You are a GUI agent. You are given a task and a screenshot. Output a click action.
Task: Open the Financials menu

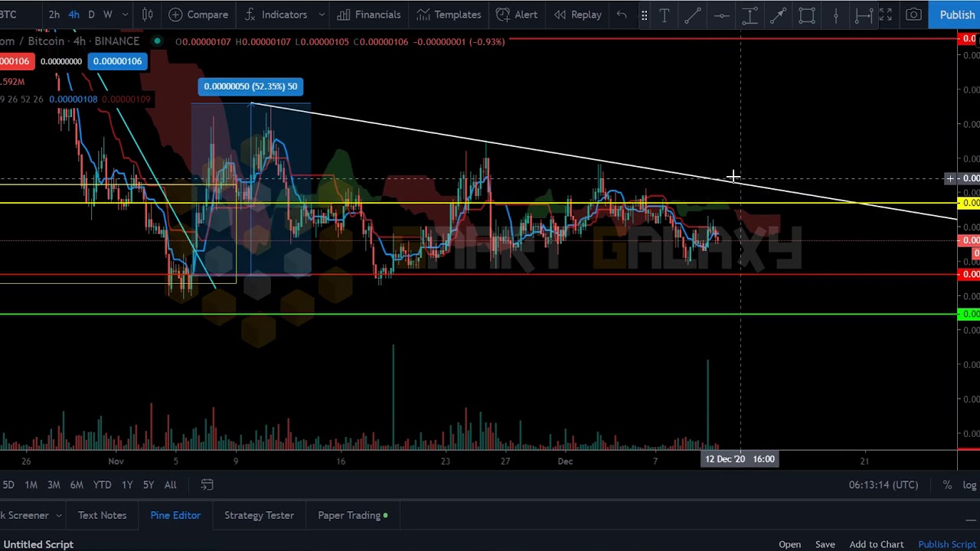(x=369, y=15)
